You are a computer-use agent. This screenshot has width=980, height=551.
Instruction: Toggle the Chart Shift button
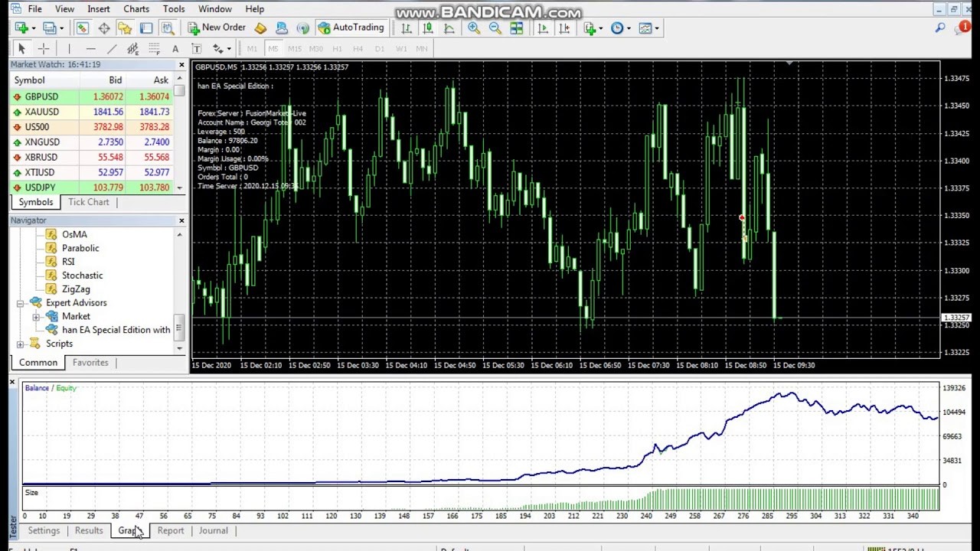click(x=564, y=28)
